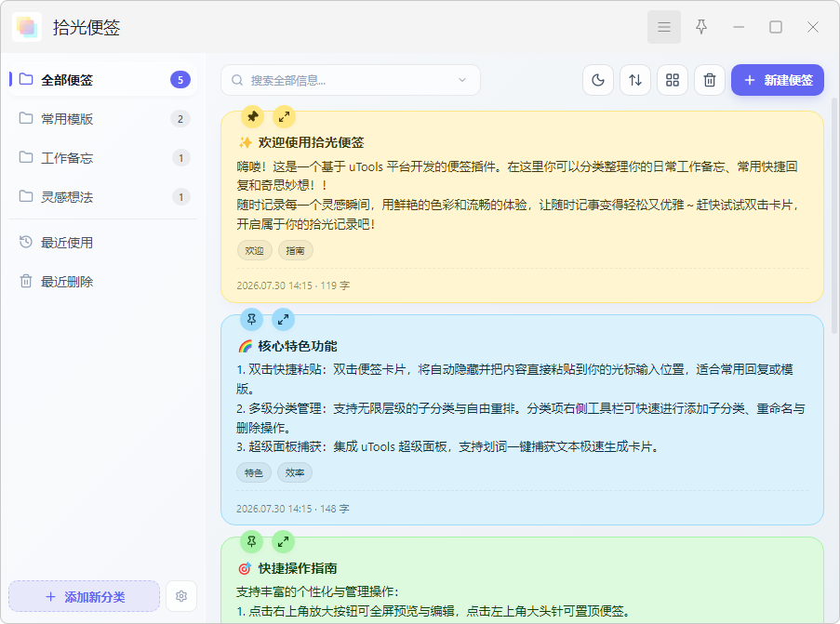Viewport: 840px width, 624px height.
Task: Click the search magnifier icon
Action: [237, 80]
